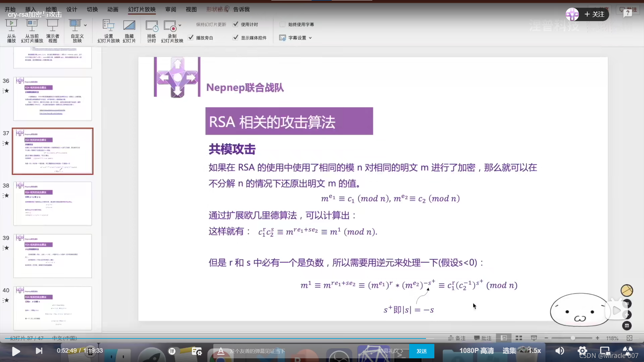The height and width of the screenshot is (362, 644).
Task: Toggle 播放旁白 checkbox
Action: 191,38
